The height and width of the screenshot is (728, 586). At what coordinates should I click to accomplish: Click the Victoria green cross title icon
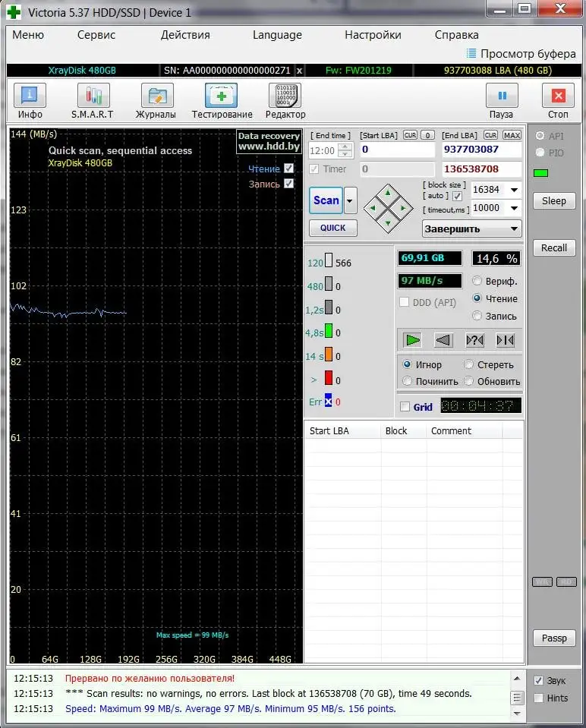pyautogui.click(x=14, y=12)
